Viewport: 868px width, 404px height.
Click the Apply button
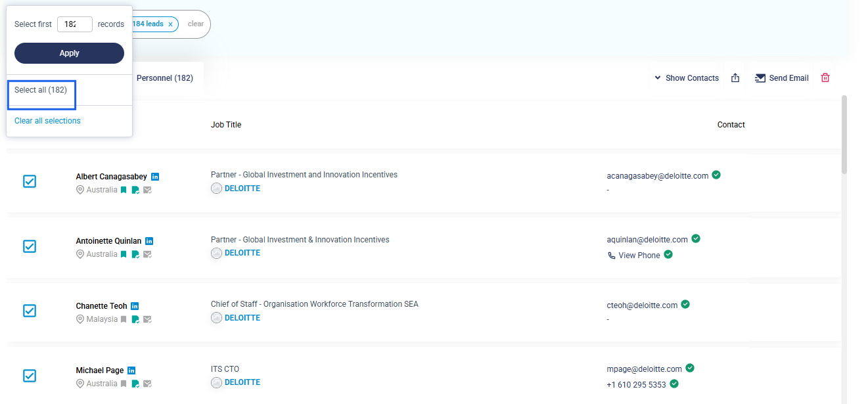pyautogui.click(x=69, y=53)
